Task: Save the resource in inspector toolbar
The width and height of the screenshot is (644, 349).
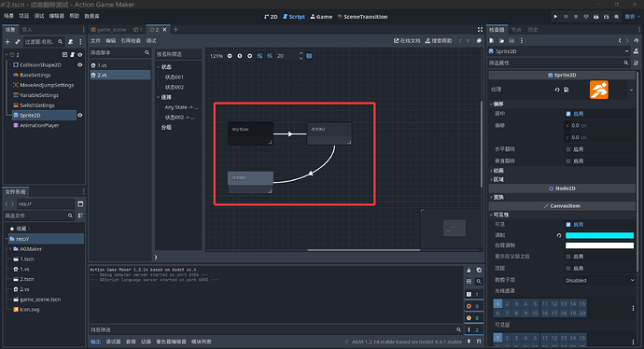Action: click(511, 41)
